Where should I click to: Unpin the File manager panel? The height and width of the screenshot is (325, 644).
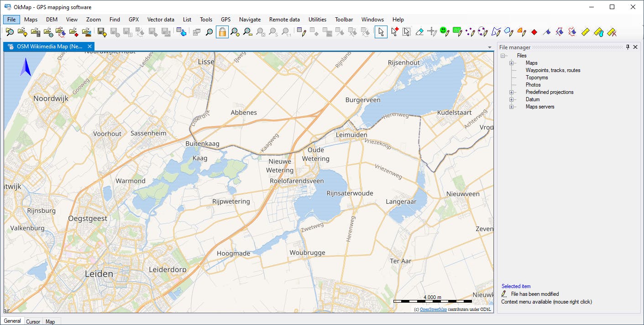628,46
